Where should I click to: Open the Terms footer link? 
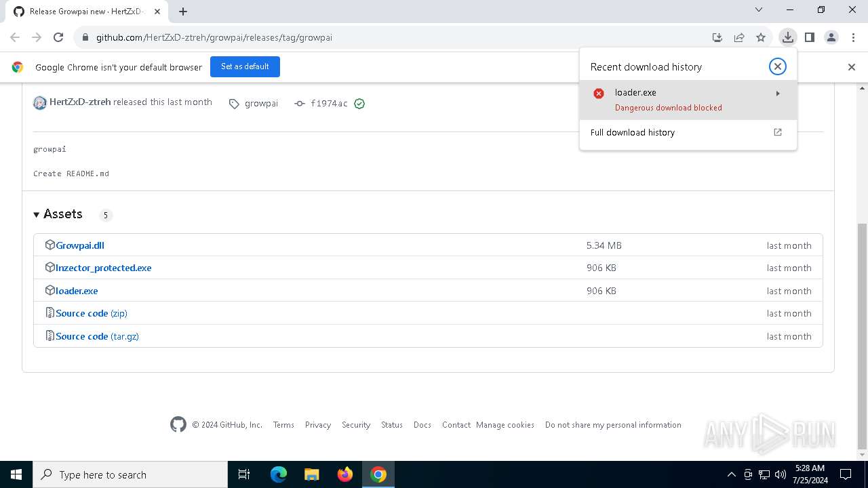pos(283,425)
